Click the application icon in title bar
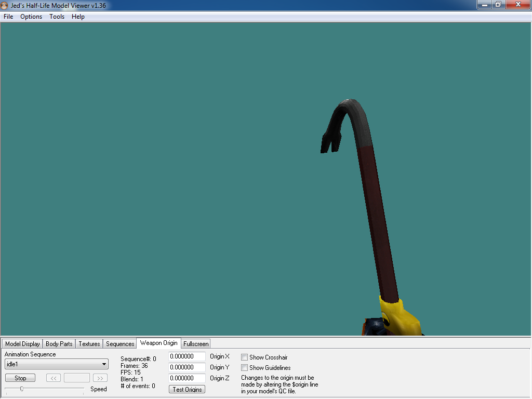Viewport: 532px width, 399px height. tap(4, 5)
